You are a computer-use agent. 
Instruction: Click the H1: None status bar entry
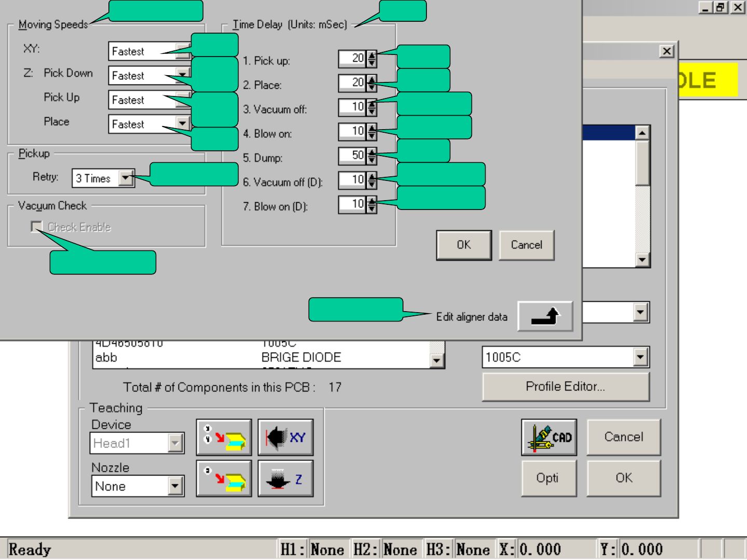[312, 549]
